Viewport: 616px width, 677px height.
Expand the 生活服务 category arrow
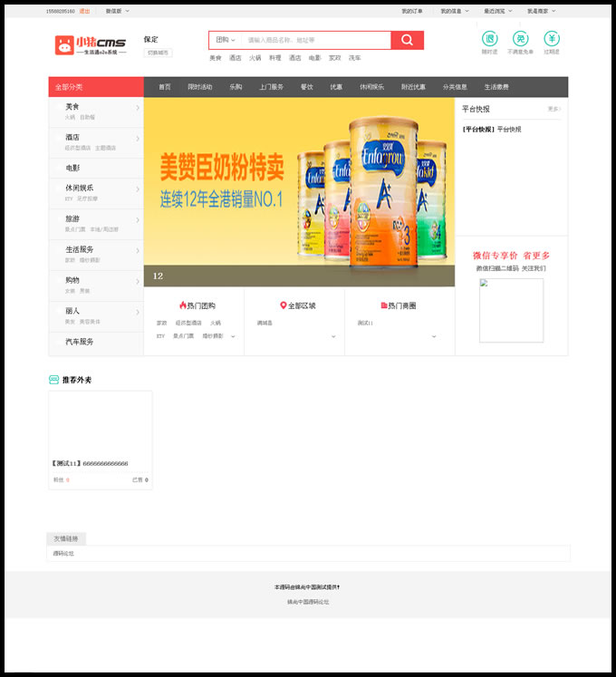point(138,251)
